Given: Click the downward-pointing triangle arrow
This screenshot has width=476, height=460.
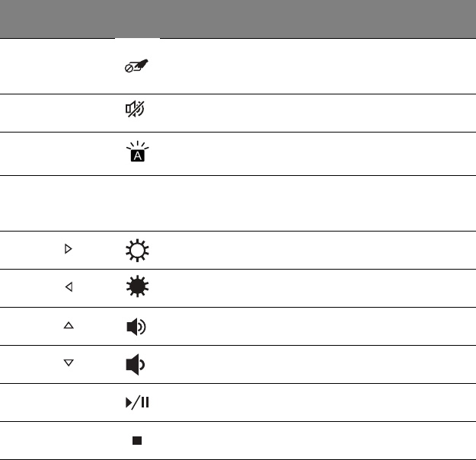Looking at the screenshot, I should point(69,363).
